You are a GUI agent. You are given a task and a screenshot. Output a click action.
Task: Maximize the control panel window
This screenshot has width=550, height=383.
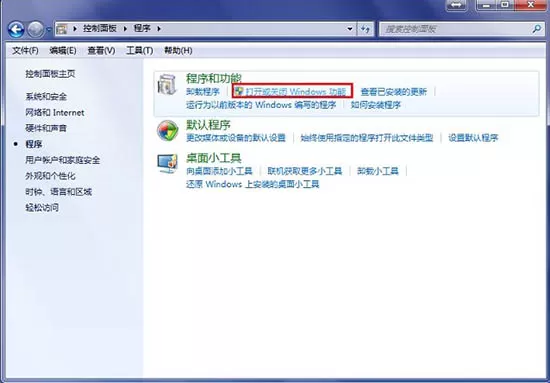click(x=505, y=5)
